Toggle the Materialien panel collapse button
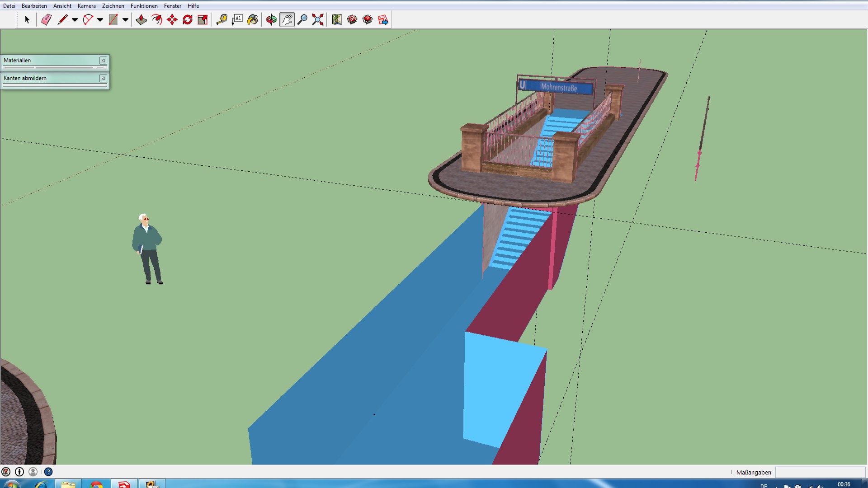The image size is (868, 488). 103,61
